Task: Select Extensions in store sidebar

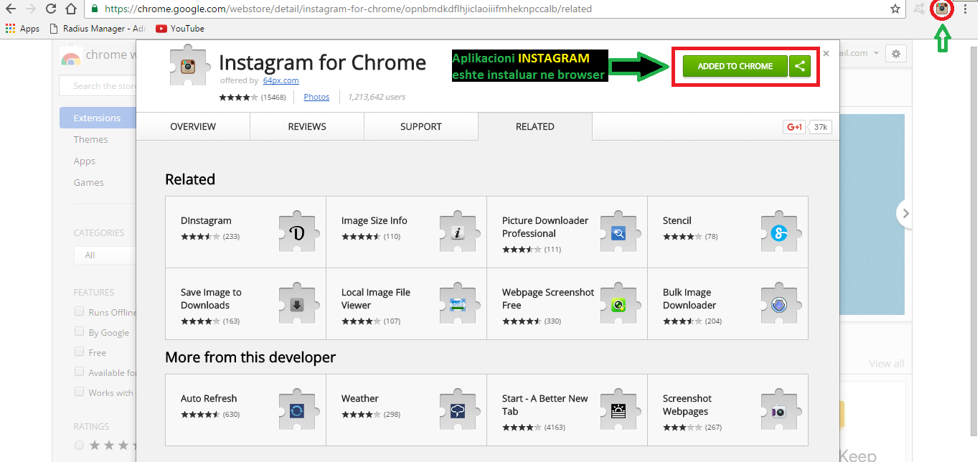Action: [98, 118]
